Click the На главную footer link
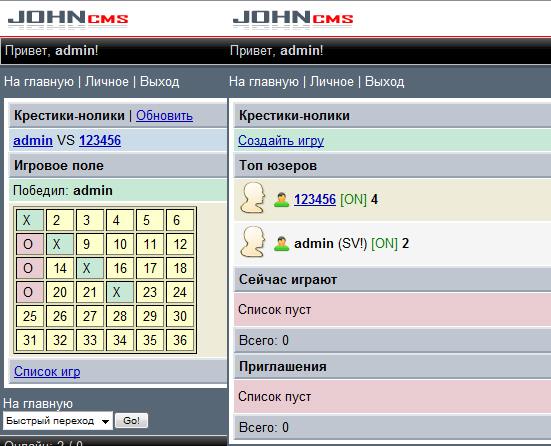Image resolution: width=551 pixels, height=446 pixels. (x=38, y=403)
